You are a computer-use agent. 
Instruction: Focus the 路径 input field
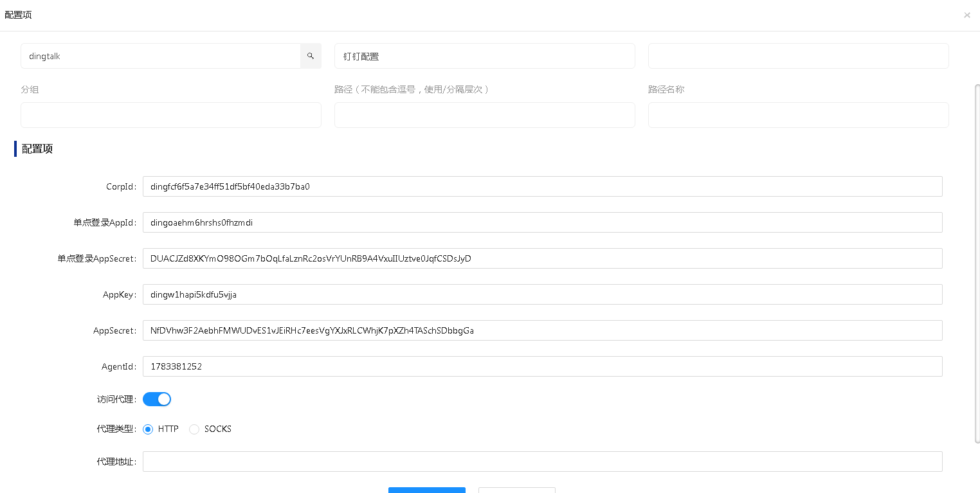tap(485, 115)
